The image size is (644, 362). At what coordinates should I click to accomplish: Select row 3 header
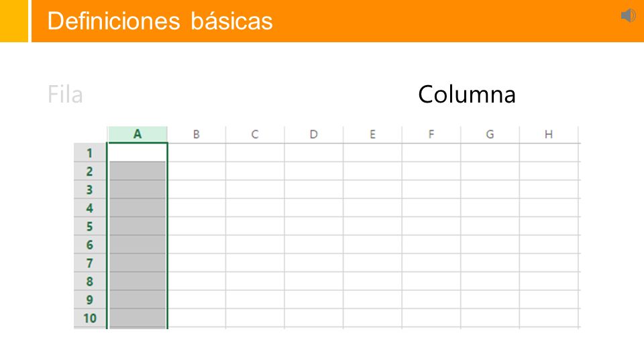click(90, 190)
